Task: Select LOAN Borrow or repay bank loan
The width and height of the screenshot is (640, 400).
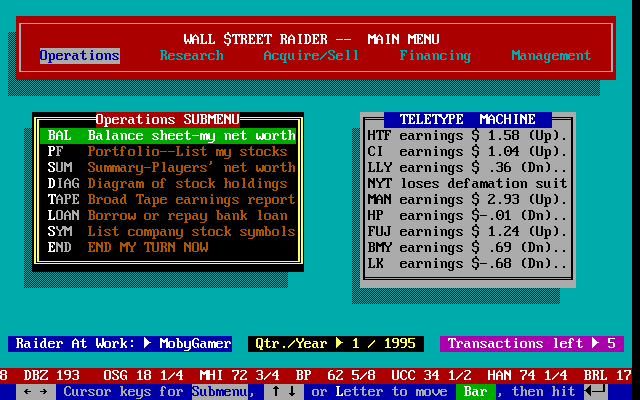Action: (168, 215)
